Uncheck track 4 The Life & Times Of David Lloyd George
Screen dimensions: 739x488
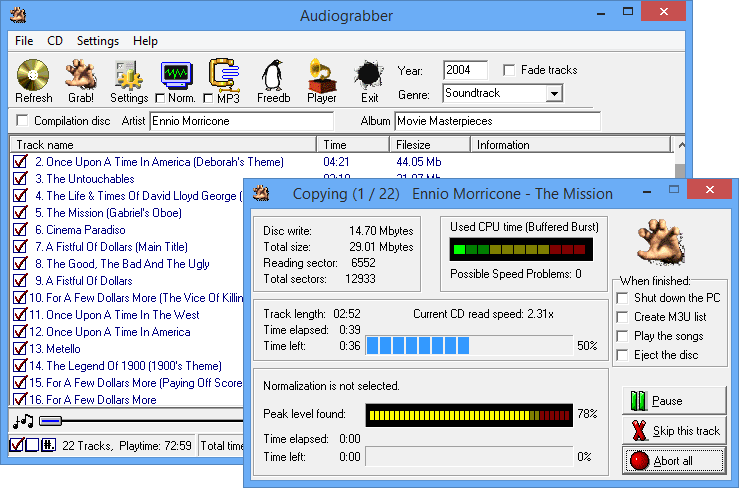point(20,196)
